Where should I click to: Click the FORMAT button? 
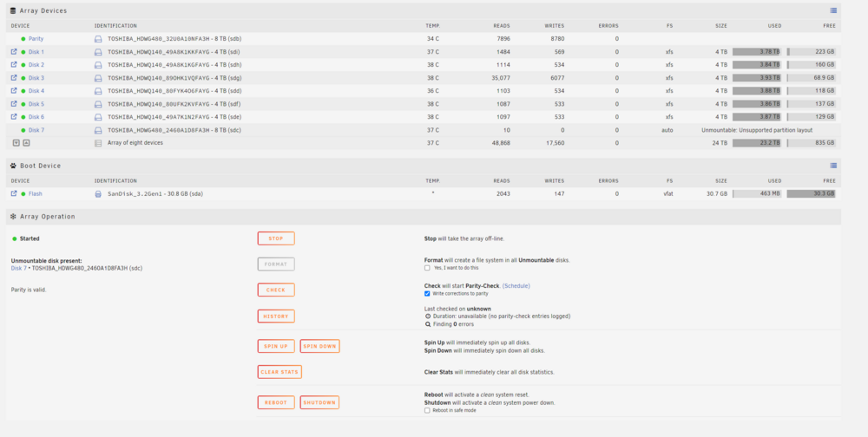pos(276,264)
